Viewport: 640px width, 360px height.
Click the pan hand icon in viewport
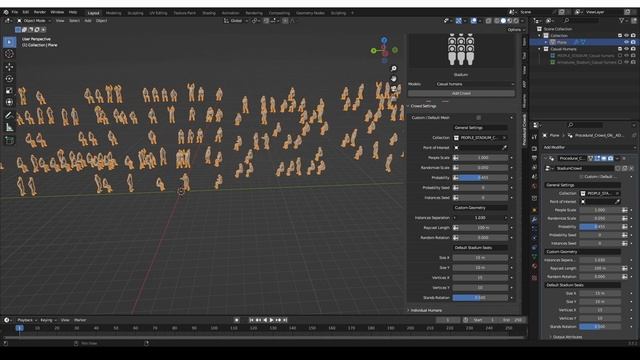(393, 78)
